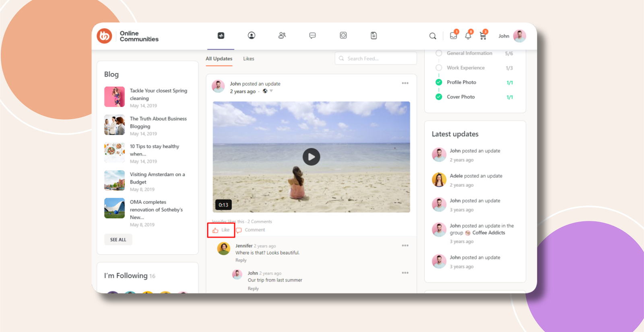Open the shopping cart icon
This screenshot has width=644, height=332.
(483, 36)
